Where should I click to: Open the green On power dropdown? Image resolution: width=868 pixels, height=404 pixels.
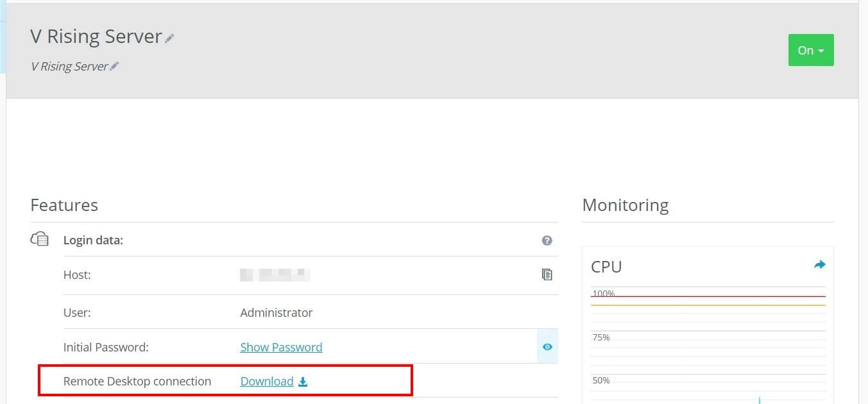coord(811,50)
